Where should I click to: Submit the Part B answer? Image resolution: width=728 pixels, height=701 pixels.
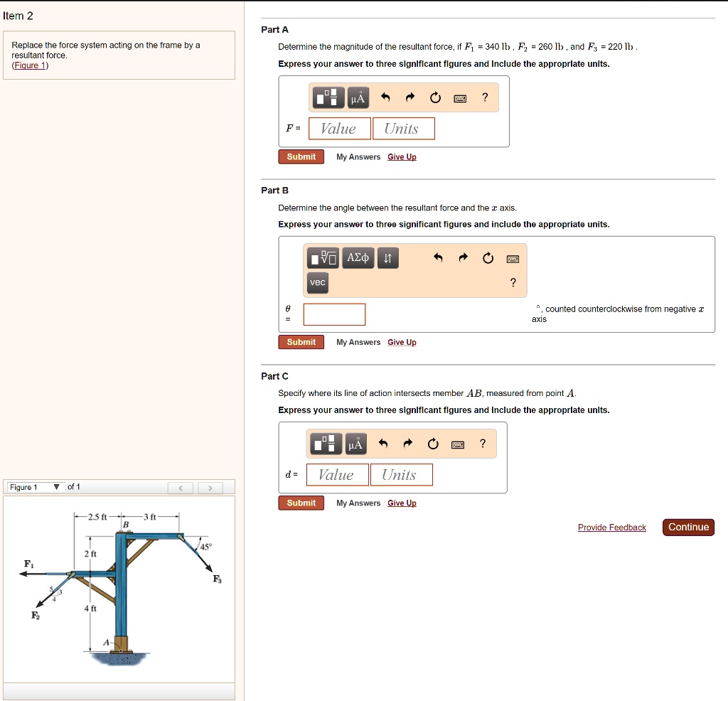pyautogui.click(x=301, y=342)
